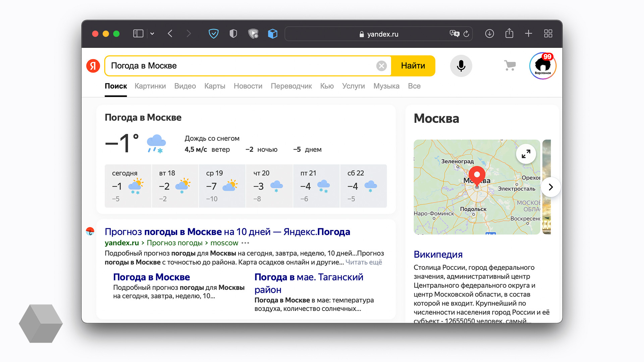
Task: Open the page translate icon
Action: pyautogui.click(x=454, y=34)
